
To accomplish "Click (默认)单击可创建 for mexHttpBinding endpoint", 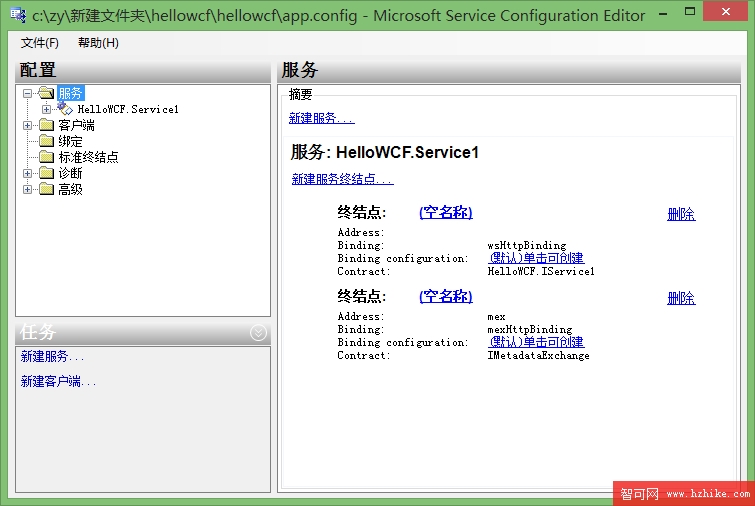I will [536, 342].
